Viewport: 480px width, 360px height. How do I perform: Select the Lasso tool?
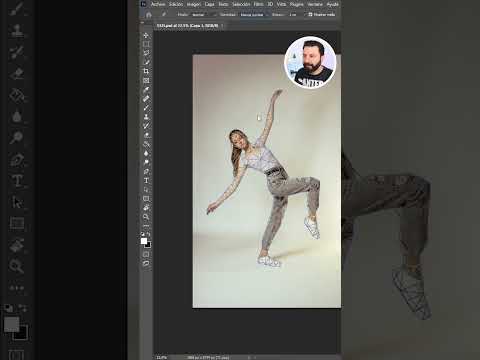tap(146, 53)
